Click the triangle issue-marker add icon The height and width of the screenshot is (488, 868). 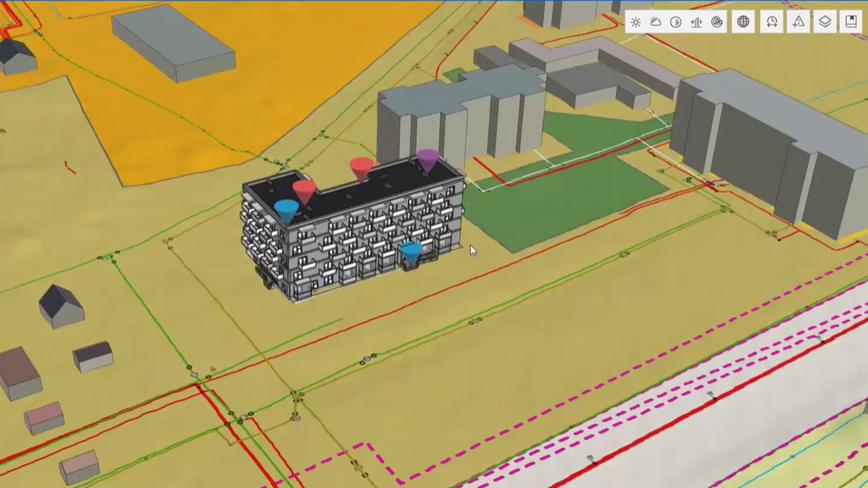point(798,22)
